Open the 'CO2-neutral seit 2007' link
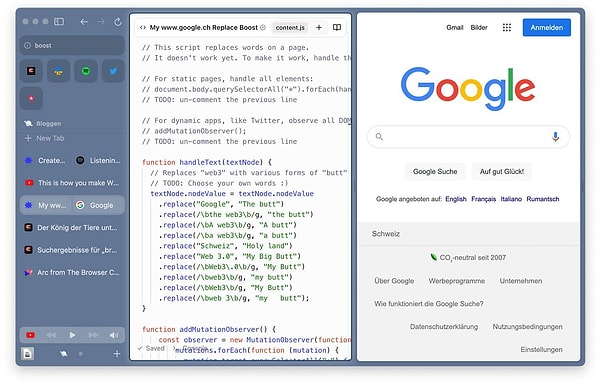 pyautogui.click(x=468, y=258)
